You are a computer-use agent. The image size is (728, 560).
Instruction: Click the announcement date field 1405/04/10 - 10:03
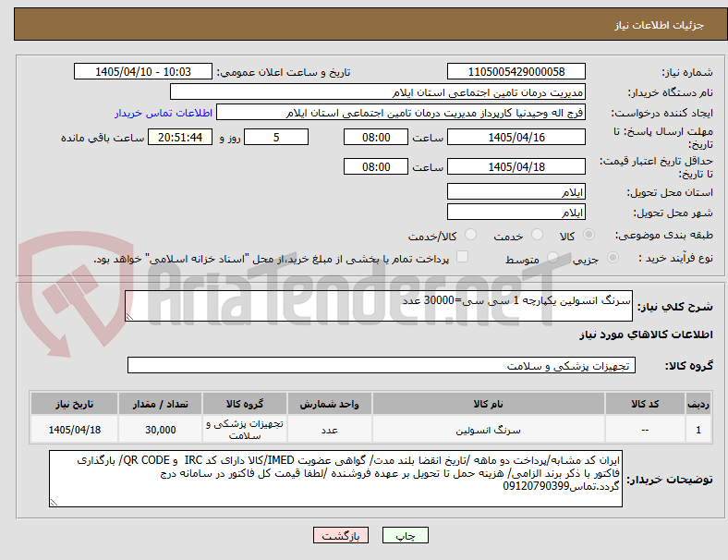(143, 71)
